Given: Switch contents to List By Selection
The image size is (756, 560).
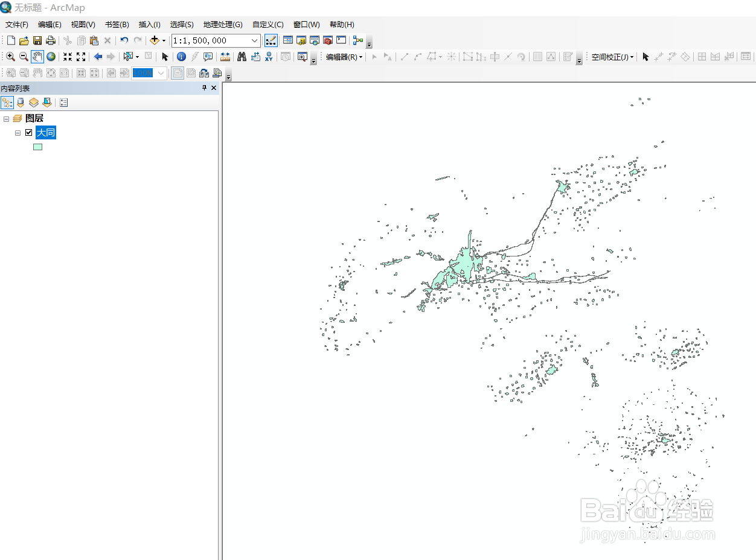Looking at the screenshot, I should point(47,103).
